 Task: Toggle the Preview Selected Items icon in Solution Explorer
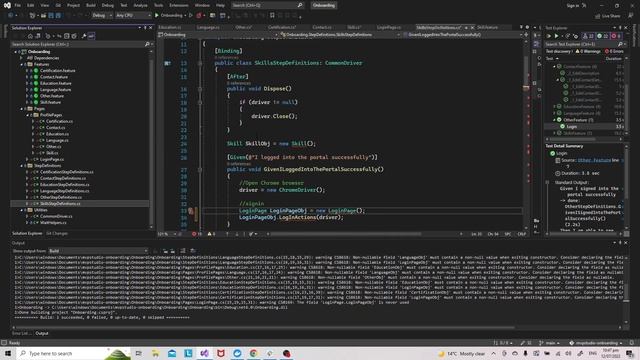91,36
